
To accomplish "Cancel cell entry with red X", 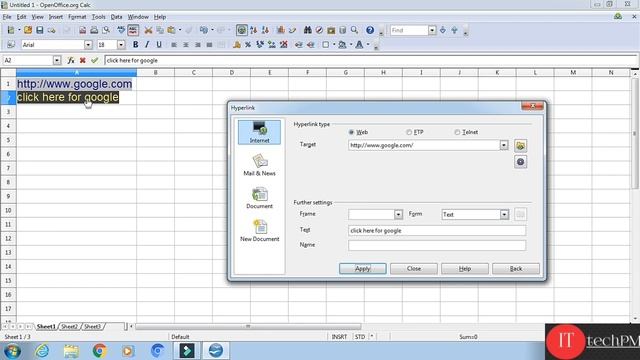I will point(82,60).
